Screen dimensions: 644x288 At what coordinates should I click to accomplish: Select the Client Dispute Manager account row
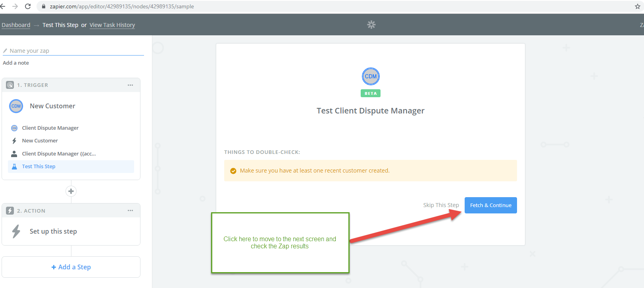(x=71, y=154)
